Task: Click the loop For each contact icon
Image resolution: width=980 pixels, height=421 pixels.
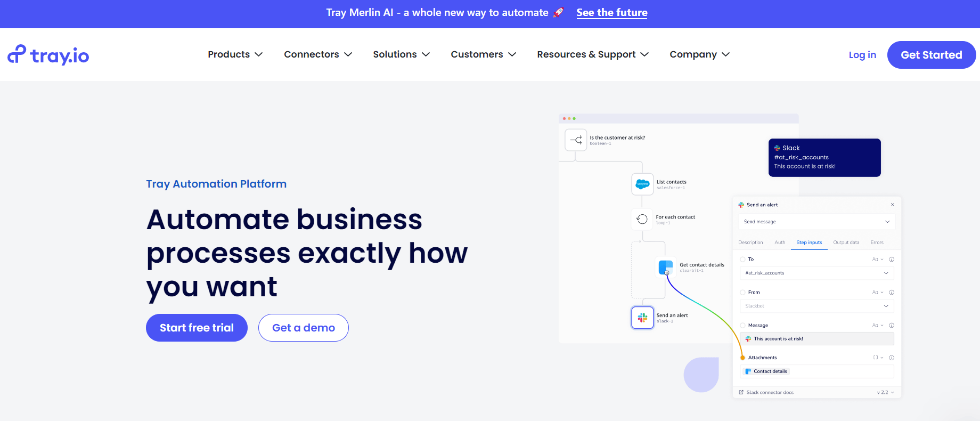Action: click(642, 219)
